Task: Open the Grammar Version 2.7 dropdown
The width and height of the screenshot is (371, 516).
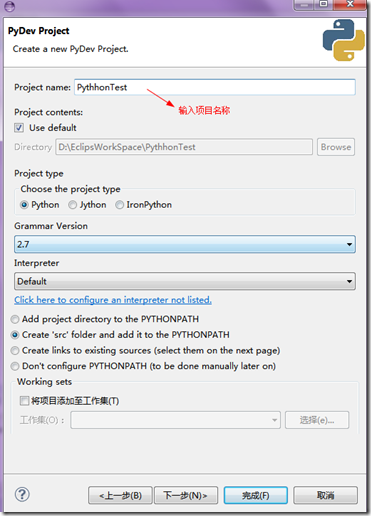Action: click(x=185, y=244)
